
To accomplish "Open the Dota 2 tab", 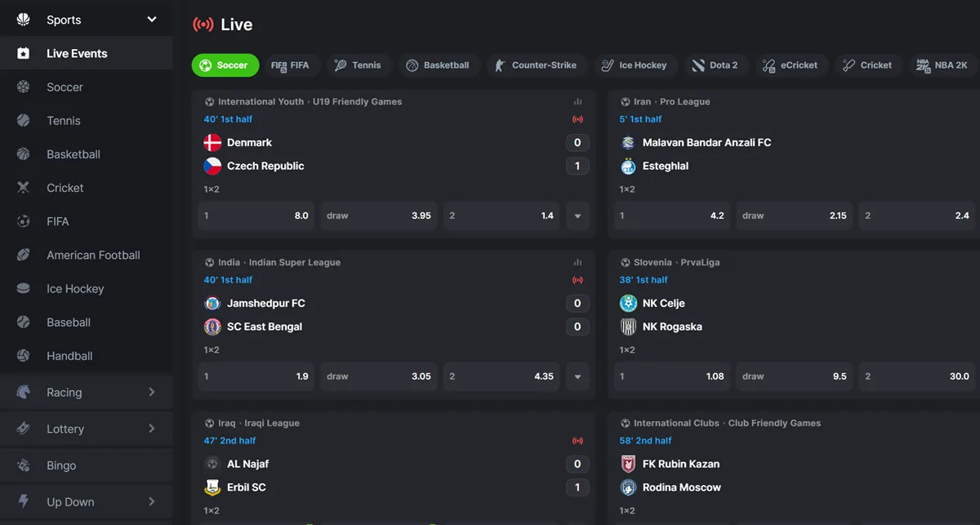I will coord(715,65).
